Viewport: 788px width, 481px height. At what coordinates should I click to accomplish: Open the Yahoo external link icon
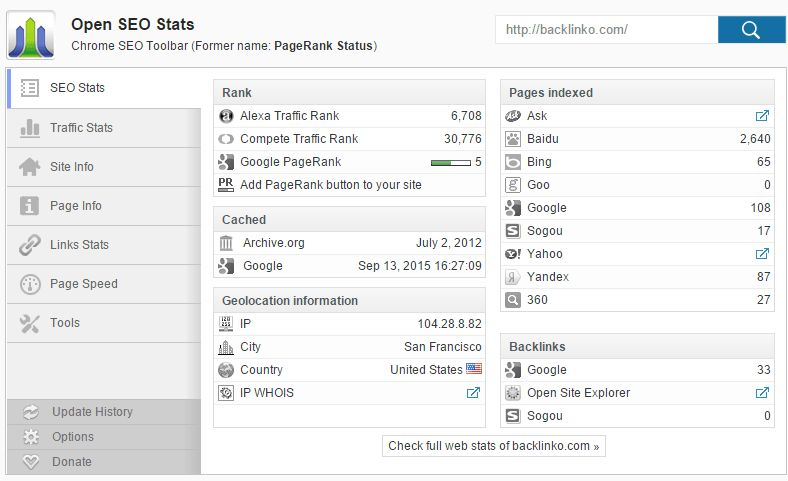(x=762, y=254)
